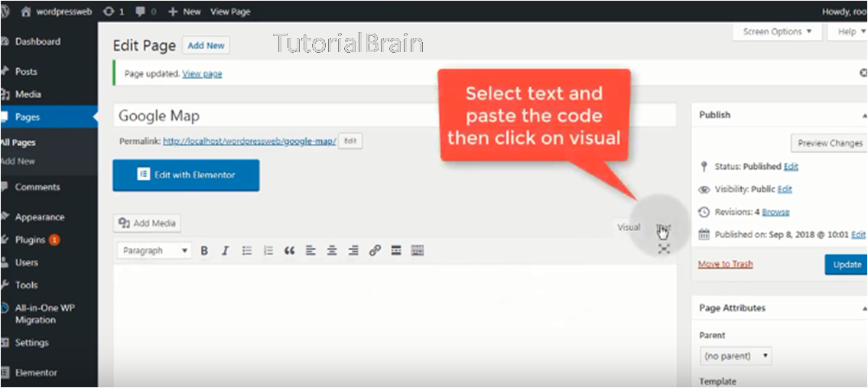Toggle the toolbar kitchen sink icon
The height and width of the screenshot is (388, 868).
[418, 250]
